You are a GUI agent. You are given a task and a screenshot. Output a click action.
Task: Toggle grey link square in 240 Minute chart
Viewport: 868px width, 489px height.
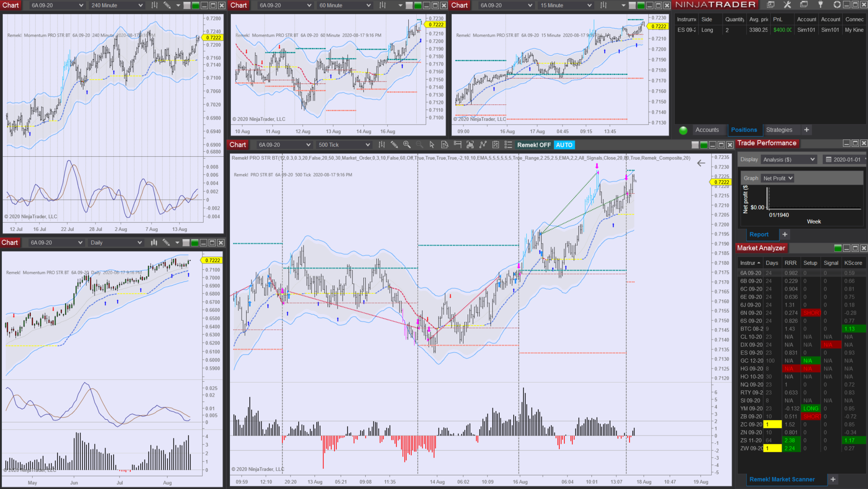(187, 5)
